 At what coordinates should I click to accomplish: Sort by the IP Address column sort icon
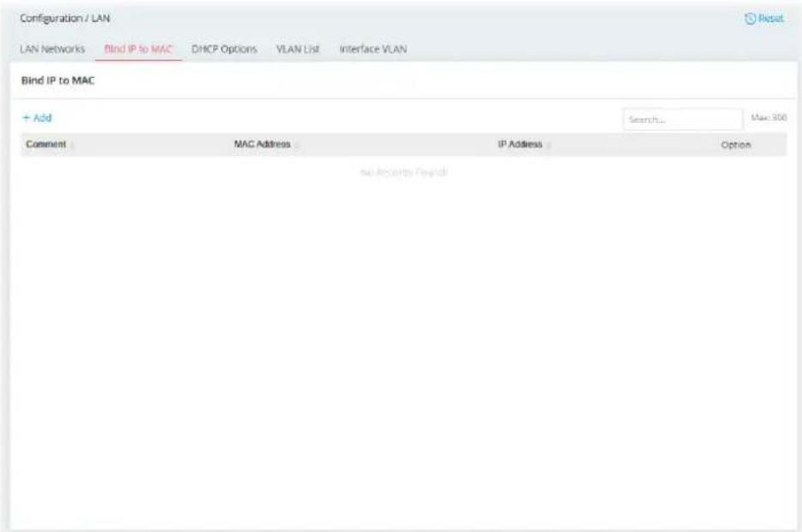click(x=549, y=146)
